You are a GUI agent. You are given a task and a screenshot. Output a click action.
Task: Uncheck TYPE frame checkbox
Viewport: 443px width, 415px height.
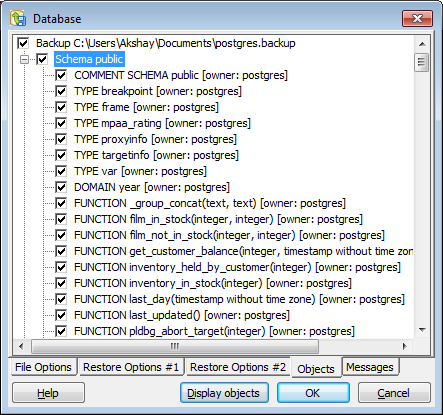(61, 107)
